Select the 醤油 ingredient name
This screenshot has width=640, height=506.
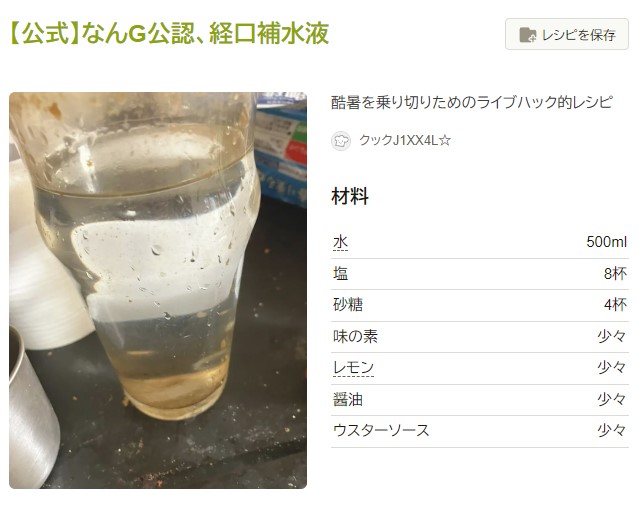[x=348, y=399]
